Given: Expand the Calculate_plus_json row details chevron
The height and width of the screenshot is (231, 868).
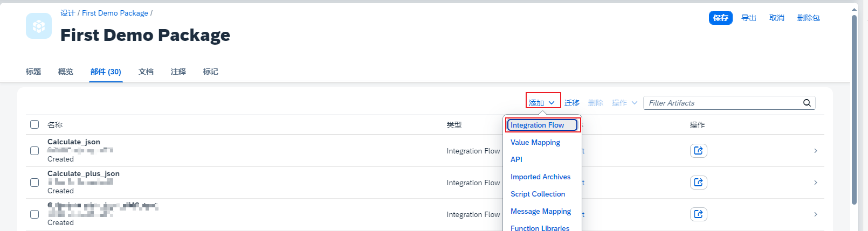Looking at the screenshot, I should [x=815, y=183].
